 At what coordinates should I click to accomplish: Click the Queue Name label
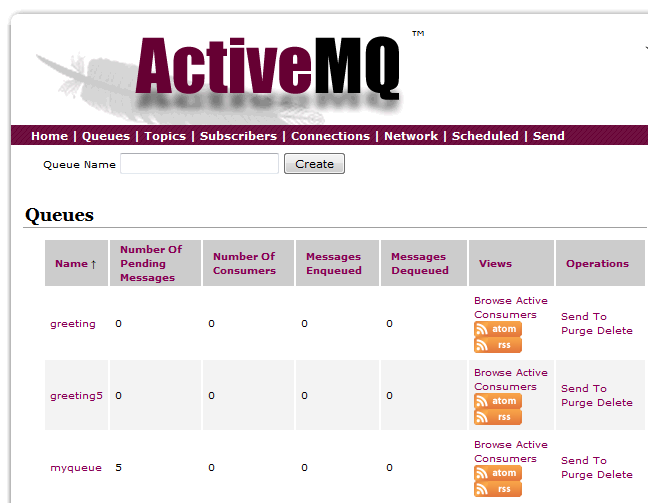pos(79,164)
